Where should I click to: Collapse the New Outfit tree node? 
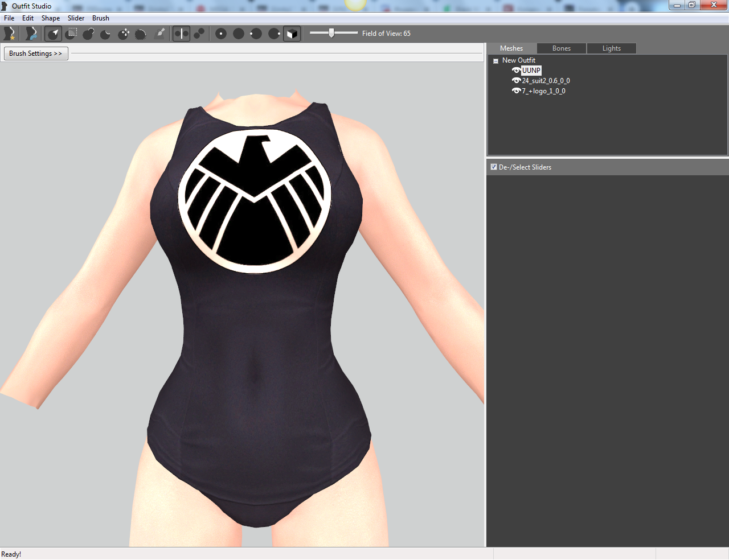click(495, 61)
